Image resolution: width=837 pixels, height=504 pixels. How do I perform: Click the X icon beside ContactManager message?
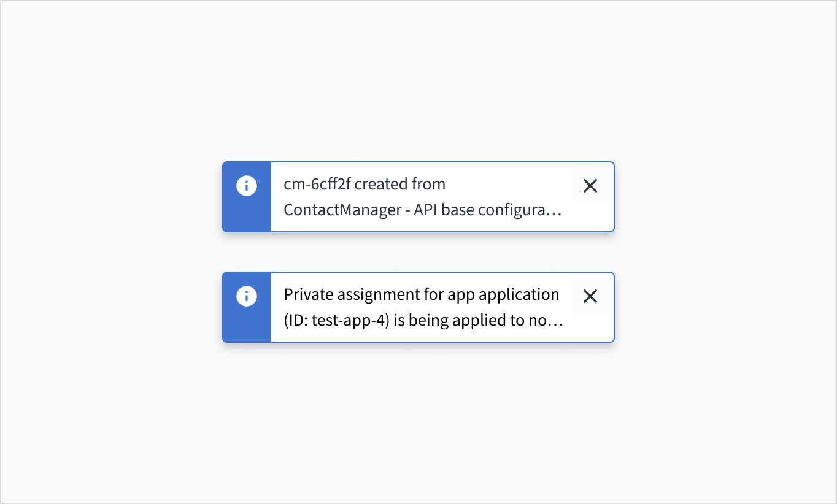pos(590,186)
